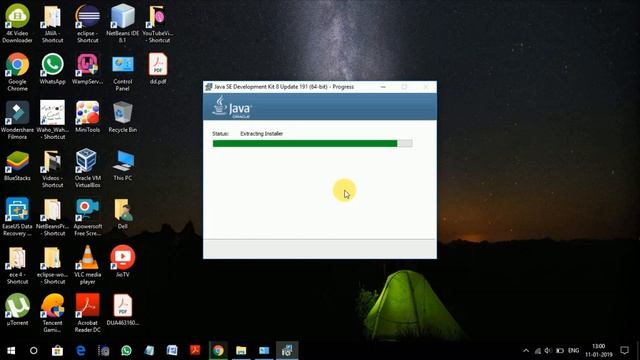Screen dimensions: 640x360
Task: Open File Explorer from the taskbar
Action: point(241,350)
